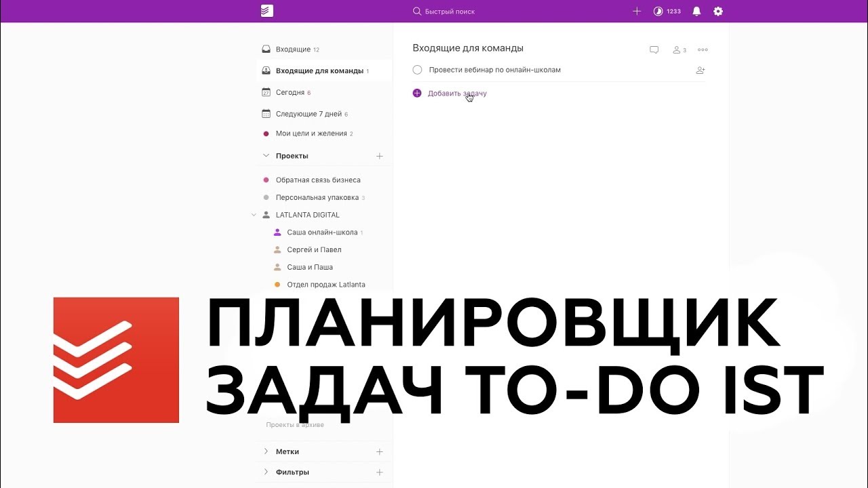Viewport: 868px width, 488px height.
Task: Click person icon beside Сергей и Павел
Action: (x=277, y=250)
